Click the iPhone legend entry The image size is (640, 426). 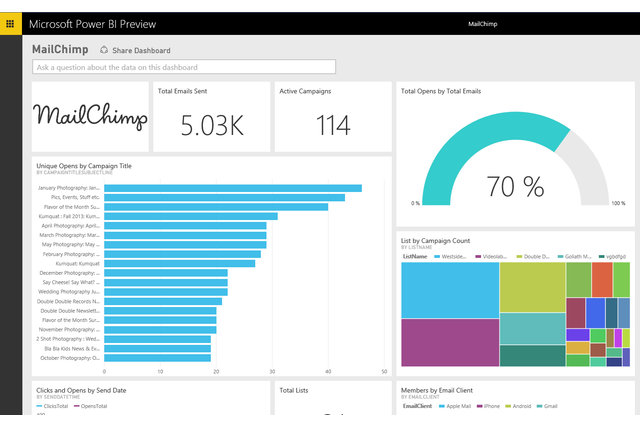[x=489, y=406]
